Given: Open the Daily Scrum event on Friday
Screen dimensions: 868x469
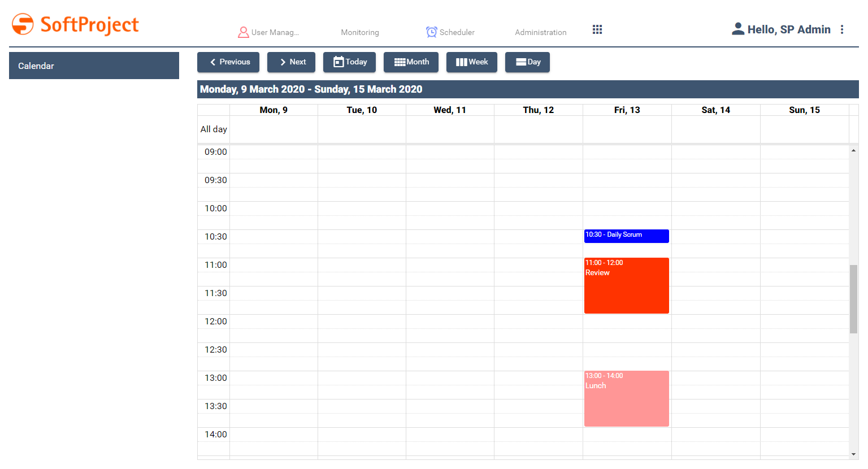Looking at the screenshot, I should tap(626, 236).
